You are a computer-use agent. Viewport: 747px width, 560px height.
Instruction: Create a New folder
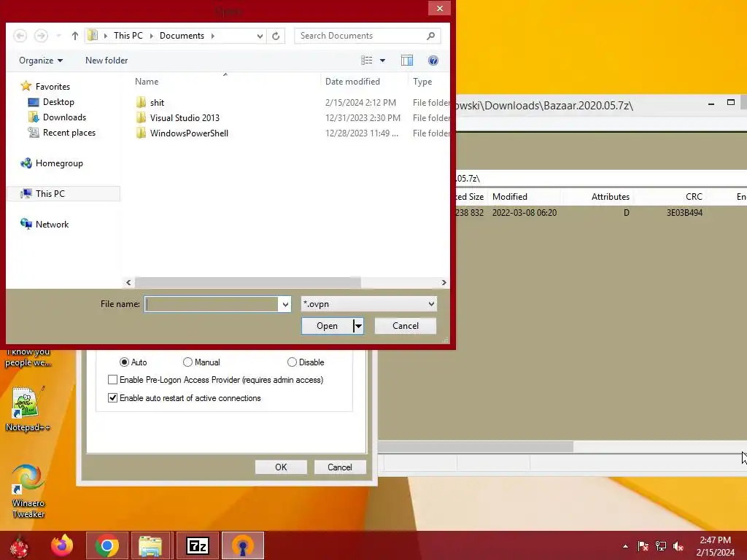[x=107, y=61]
